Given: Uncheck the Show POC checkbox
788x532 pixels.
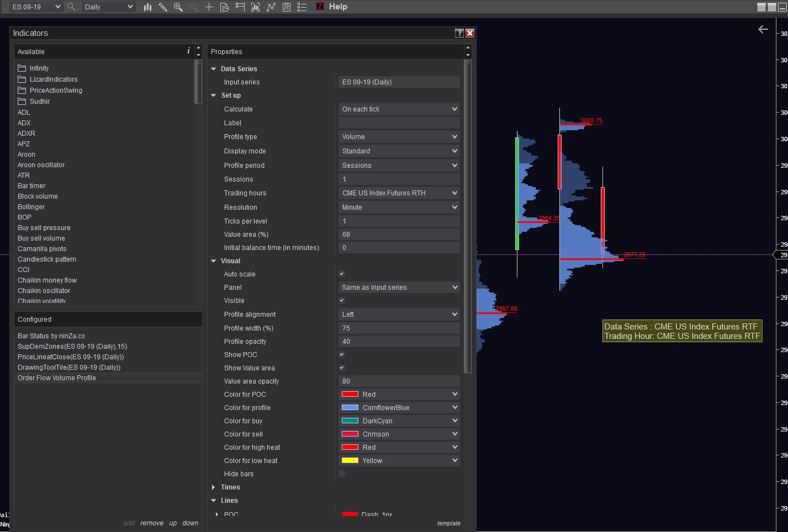Looking at the screenshot, I should point(342,355).
